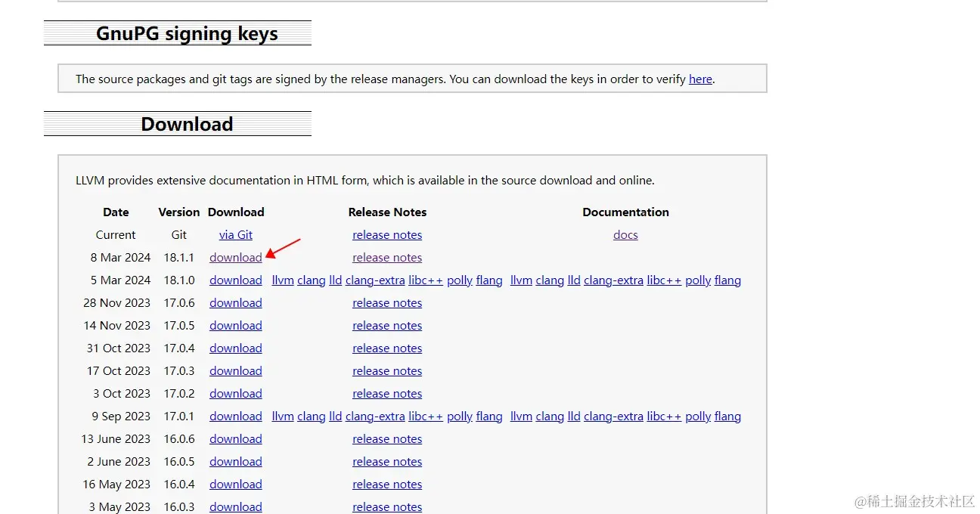
Task: Open 18.1.0 polly release notes link
Action: [460, 280]
